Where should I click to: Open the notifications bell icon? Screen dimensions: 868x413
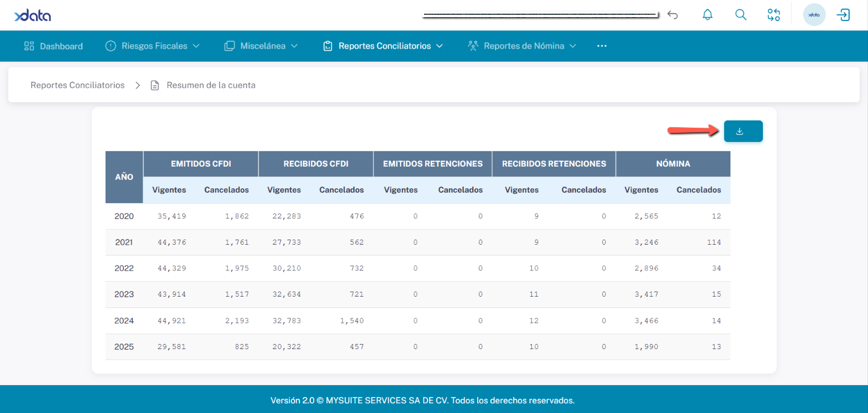[x=707, y=15]
